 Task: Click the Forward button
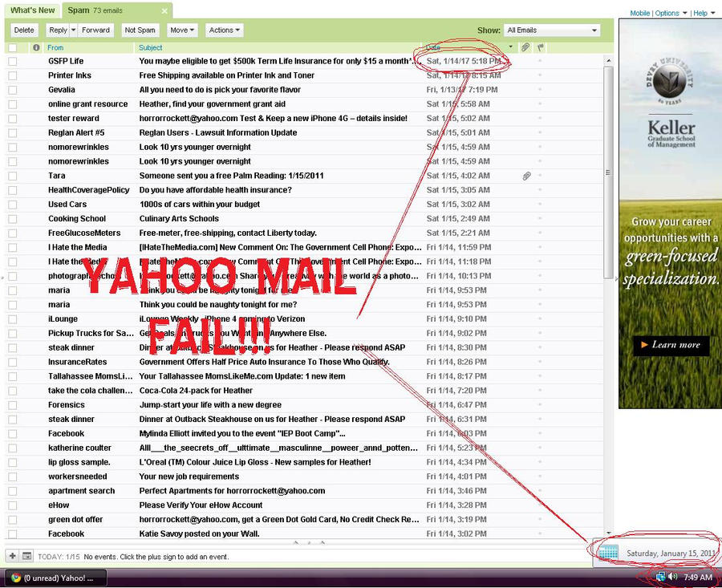tap(95, 30)
